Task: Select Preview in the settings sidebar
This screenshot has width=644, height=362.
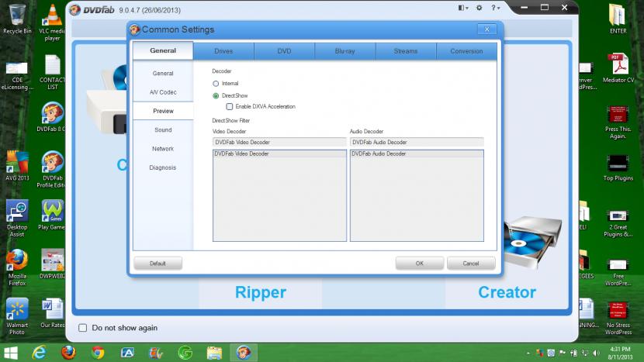Action: click(163, 111)
